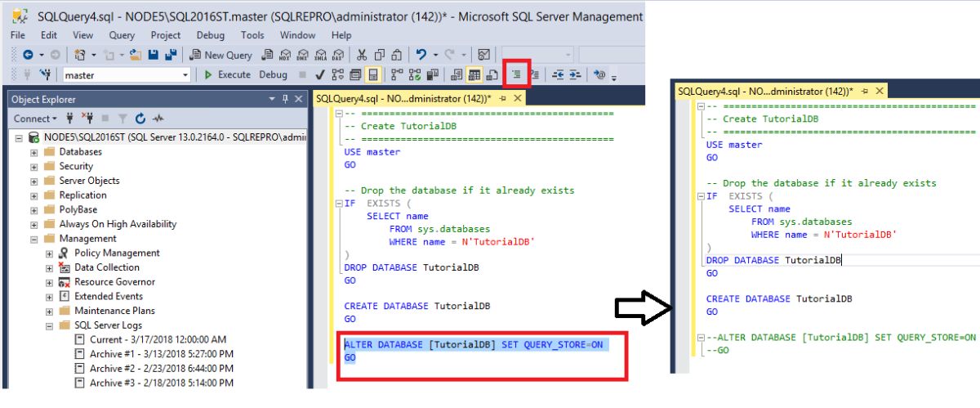Collapse the Management folder node
Screen dimensions: 980x408
tap(34, 240)
